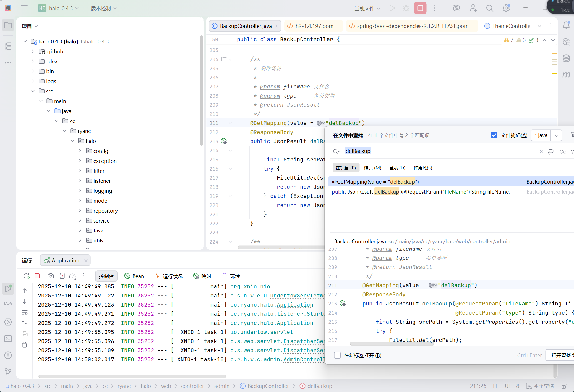574x392 pixels.
Task: Open the Notifications bell icon
Action: pos(566,25)
